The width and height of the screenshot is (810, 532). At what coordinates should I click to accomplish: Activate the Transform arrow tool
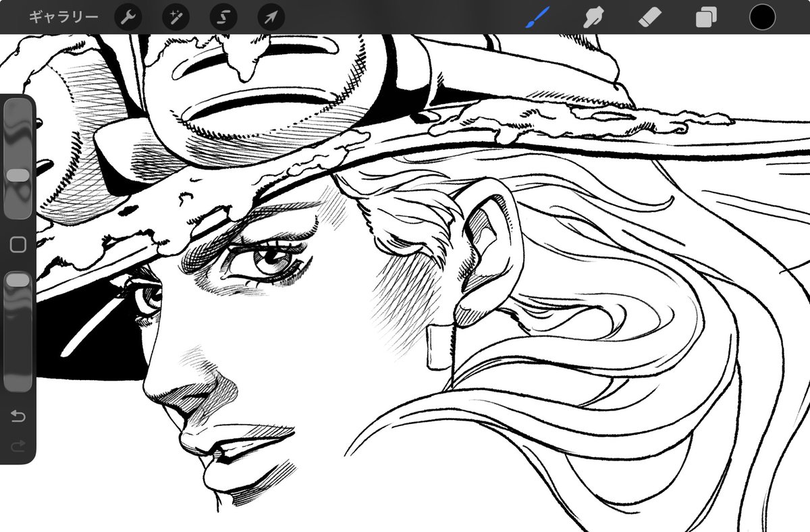tap(271, 18)
